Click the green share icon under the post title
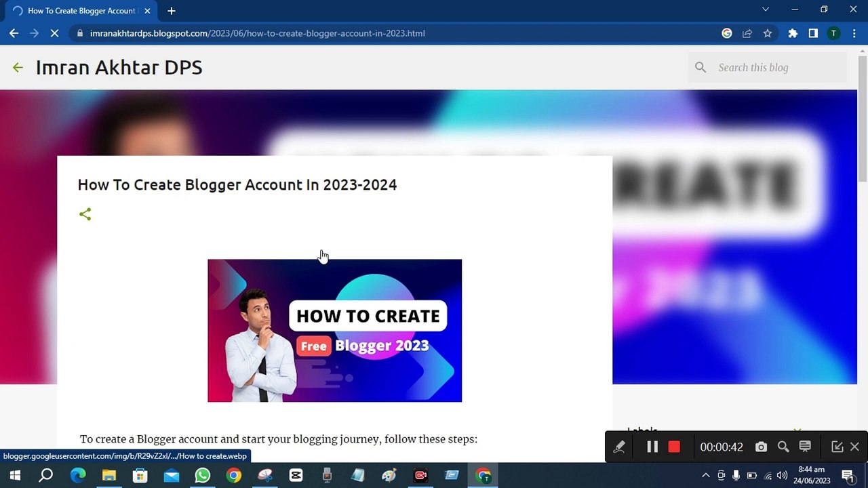 85,214
